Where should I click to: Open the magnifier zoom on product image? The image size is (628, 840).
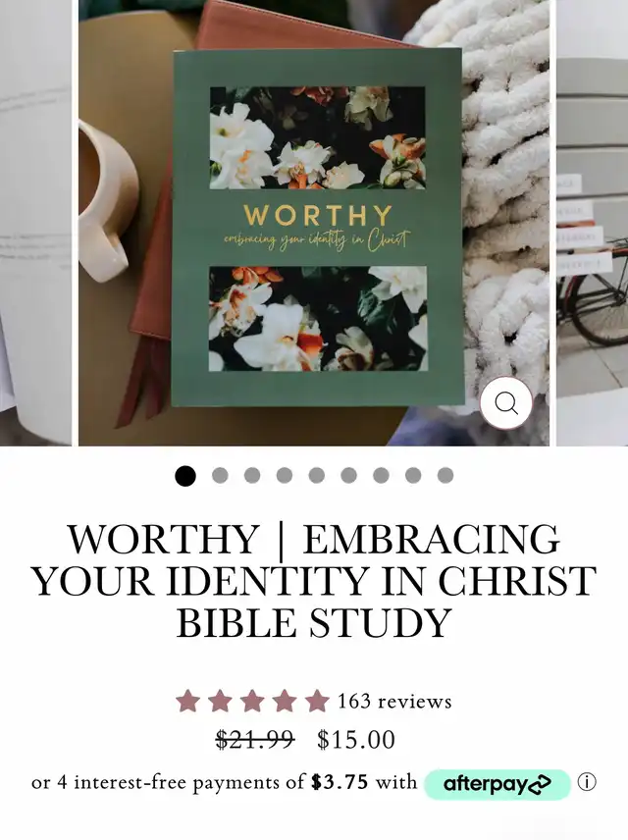point(505,403)
